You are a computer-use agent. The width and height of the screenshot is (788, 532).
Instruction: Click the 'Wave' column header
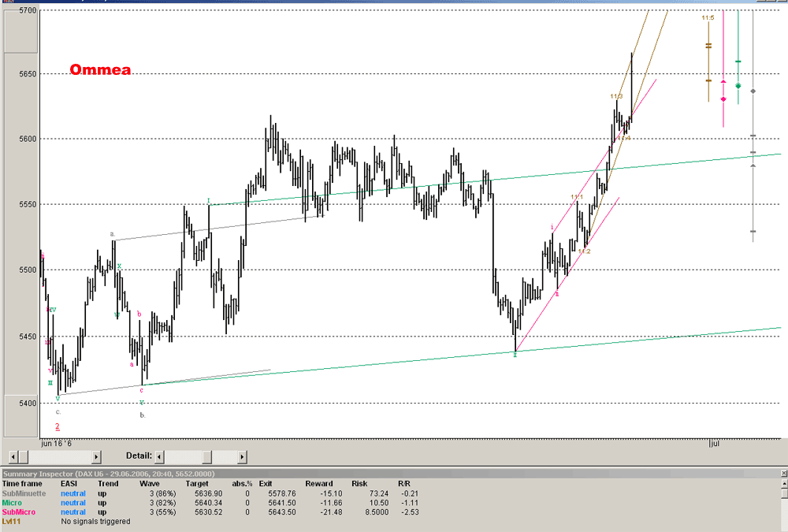(x=150, y=484)
